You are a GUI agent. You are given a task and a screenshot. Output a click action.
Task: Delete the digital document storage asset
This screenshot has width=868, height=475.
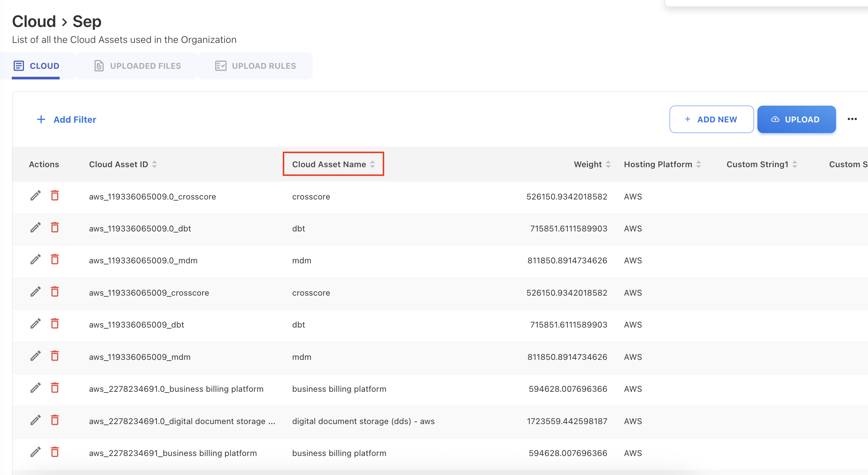pos(55,420)
